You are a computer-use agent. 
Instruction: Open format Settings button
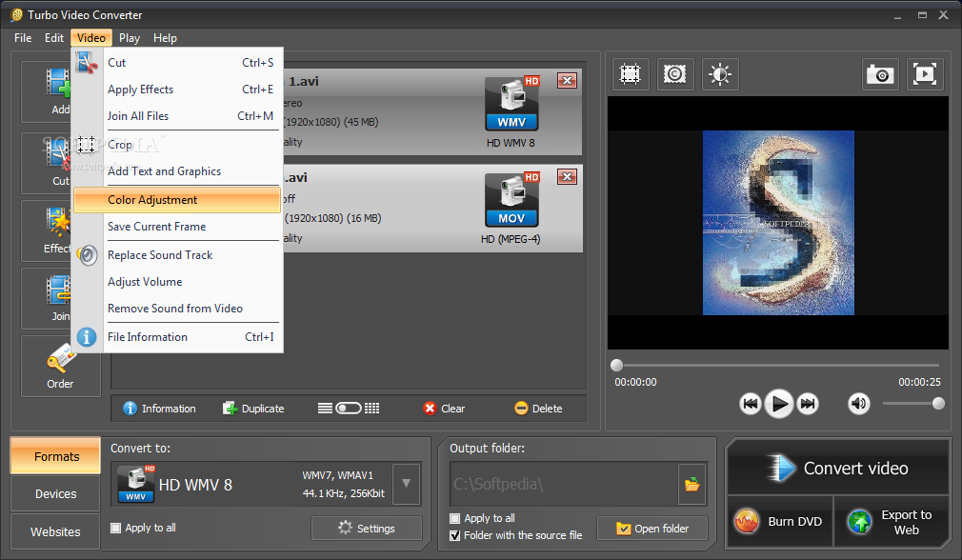click(x=367, y=529)
